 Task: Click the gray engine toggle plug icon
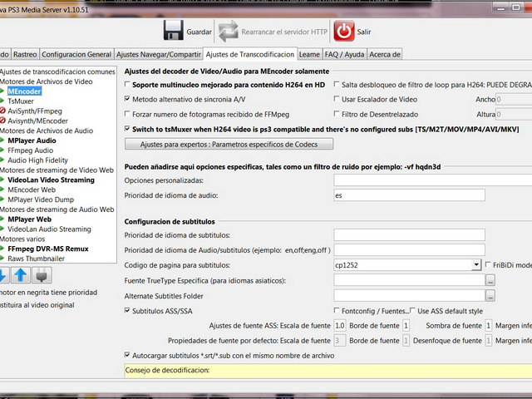(41, 275)
